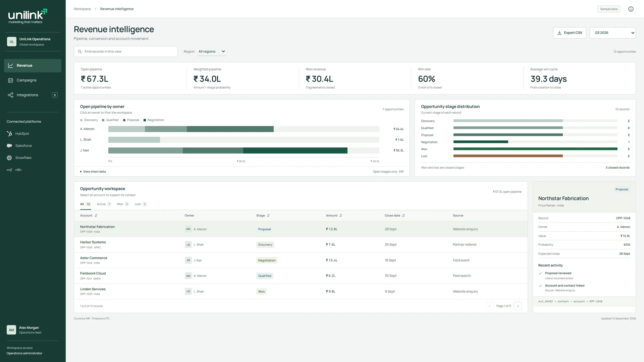
Task: Click the Campaigns calendar icon
Action: 11,80
